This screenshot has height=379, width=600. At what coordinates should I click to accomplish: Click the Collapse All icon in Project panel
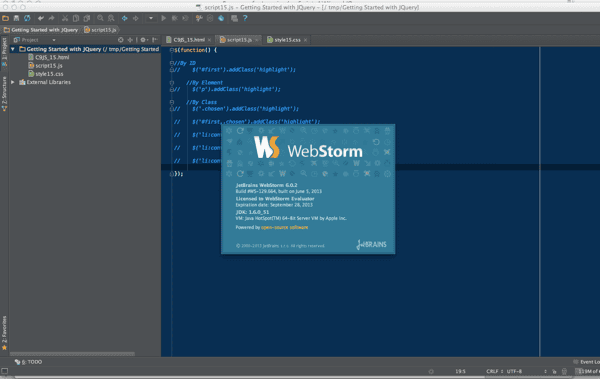(x=130, y=40)
